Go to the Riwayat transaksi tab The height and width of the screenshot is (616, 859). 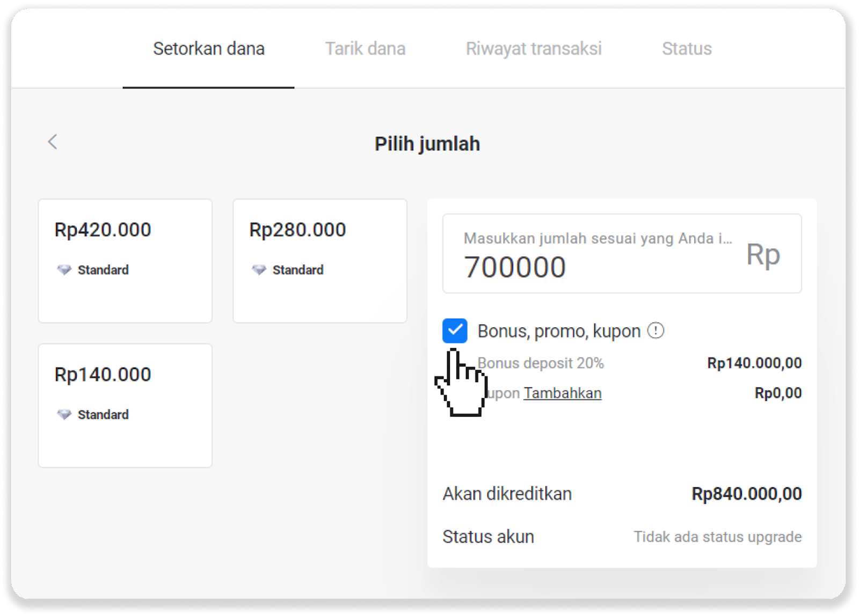click(x=534, y=49)
